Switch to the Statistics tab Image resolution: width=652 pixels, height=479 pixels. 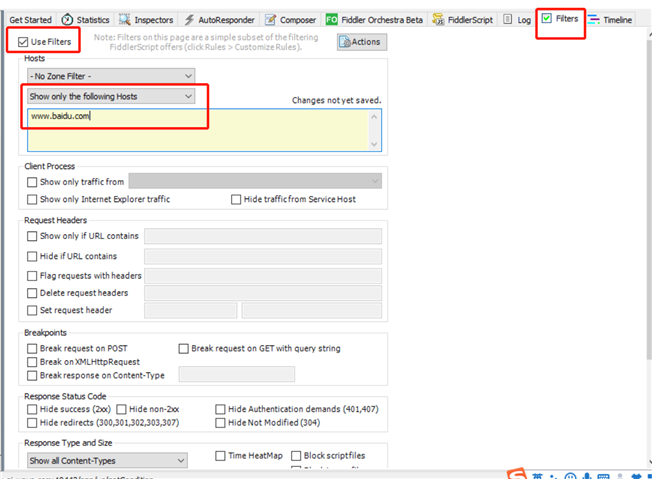86,20
